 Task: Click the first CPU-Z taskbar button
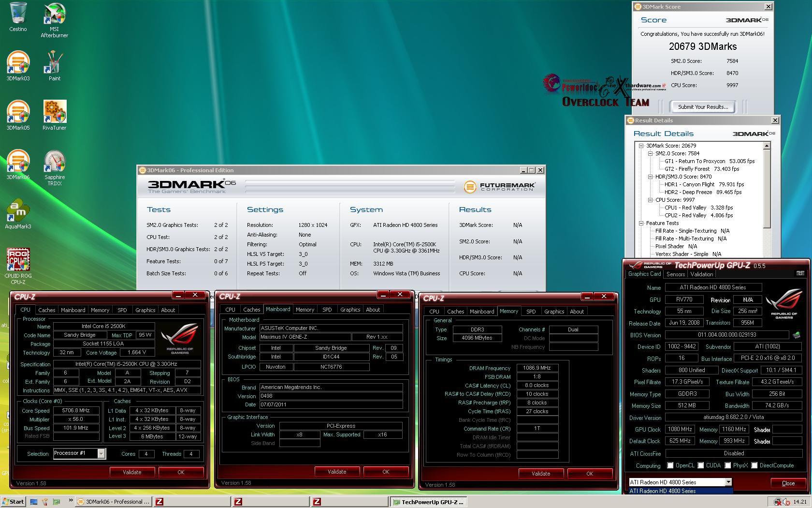point(191,502)
